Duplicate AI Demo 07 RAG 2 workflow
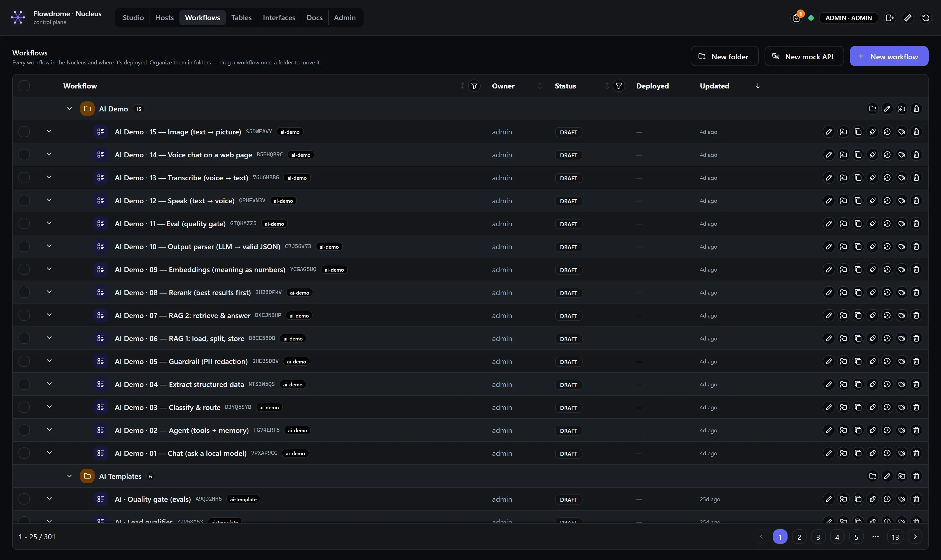 (x=858, y=316)
